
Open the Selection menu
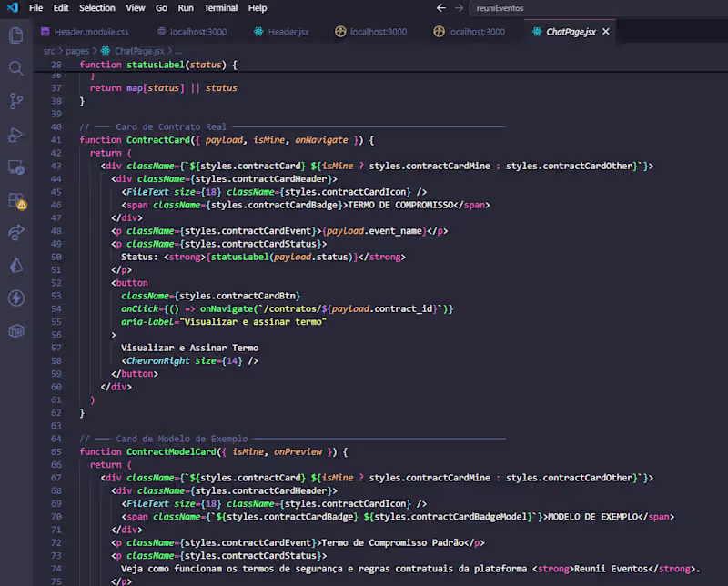click(x=97, y=8)
